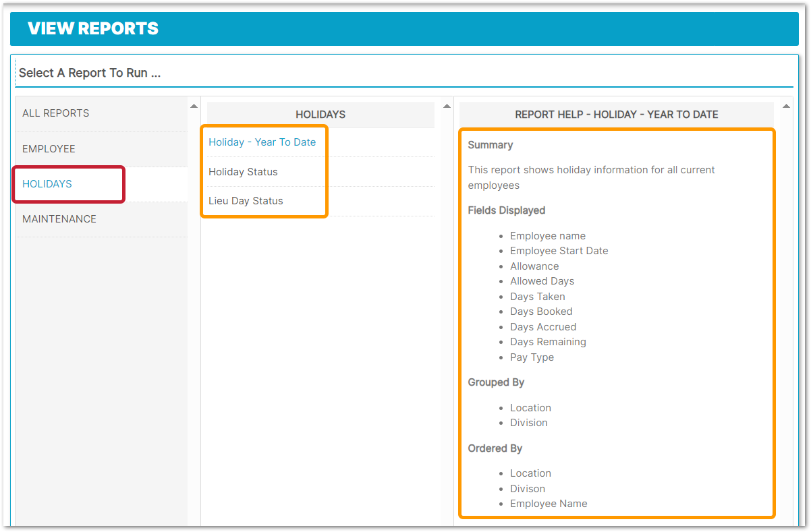This screenshot has height=532, width=811.
Task: Open the Holiday Status report
Action: (243, 172)
